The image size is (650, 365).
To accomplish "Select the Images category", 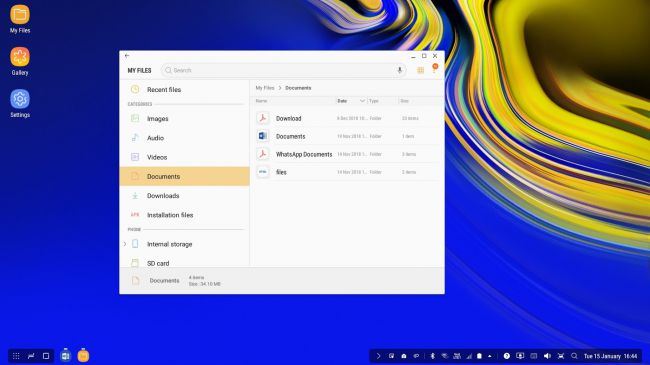I will 184,119.
